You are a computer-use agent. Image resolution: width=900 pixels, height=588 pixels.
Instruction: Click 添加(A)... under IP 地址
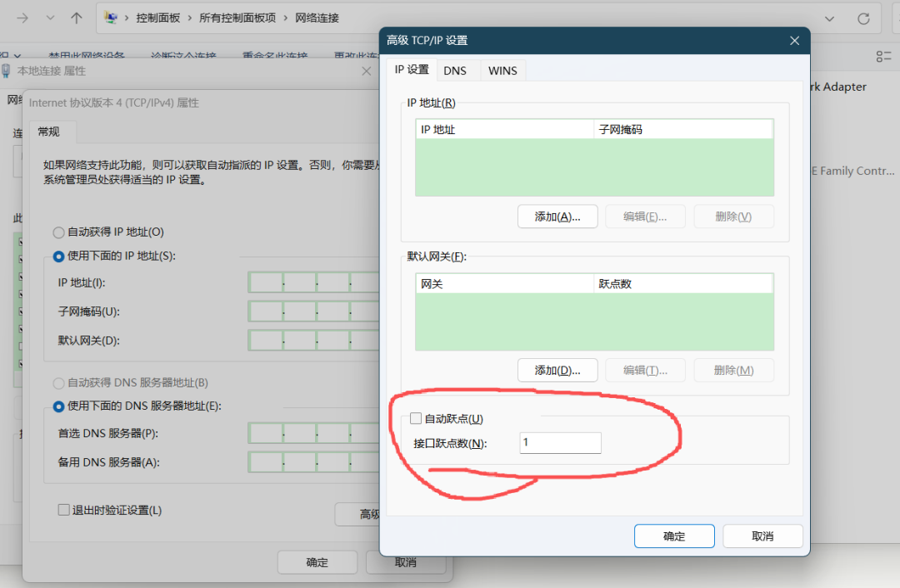click(x=557, y=217)
